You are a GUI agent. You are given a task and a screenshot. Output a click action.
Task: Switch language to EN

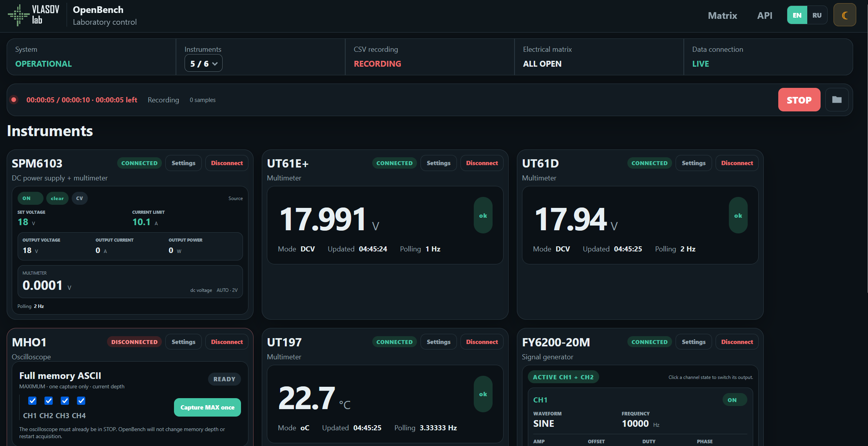pos(797,15)
